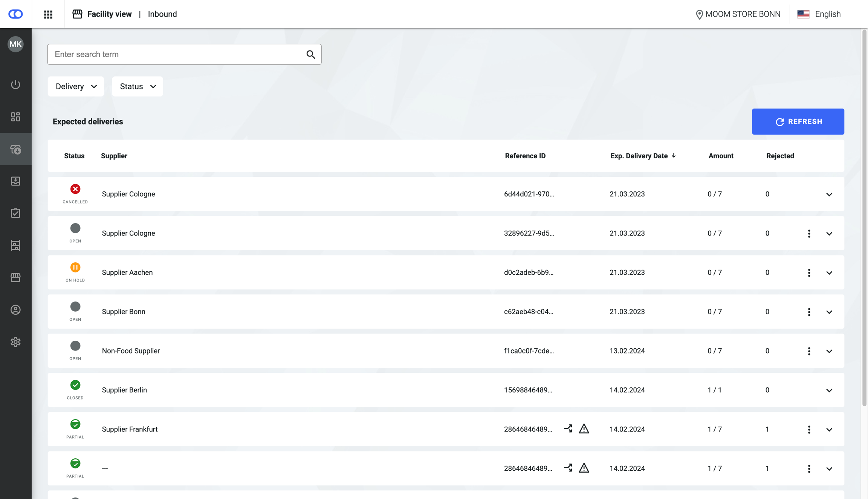This screenshot has width=868, height=499.
Task: Open user profile icon in sidebar
Action: click(15, 310)
